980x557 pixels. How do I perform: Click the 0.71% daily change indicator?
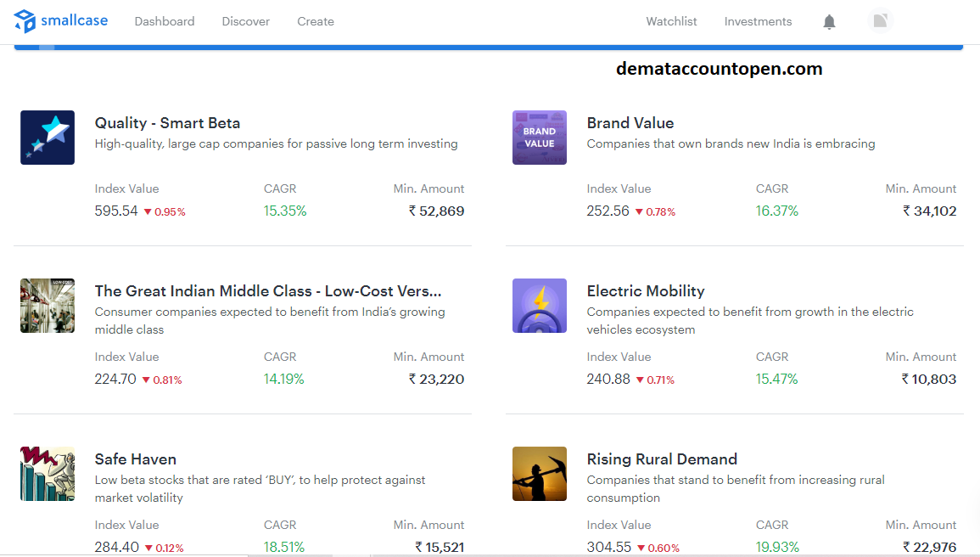point(655,380)
